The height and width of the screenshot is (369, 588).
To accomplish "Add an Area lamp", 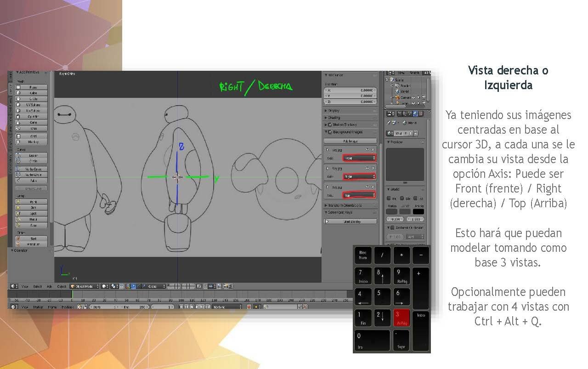I will pos(31,225).
